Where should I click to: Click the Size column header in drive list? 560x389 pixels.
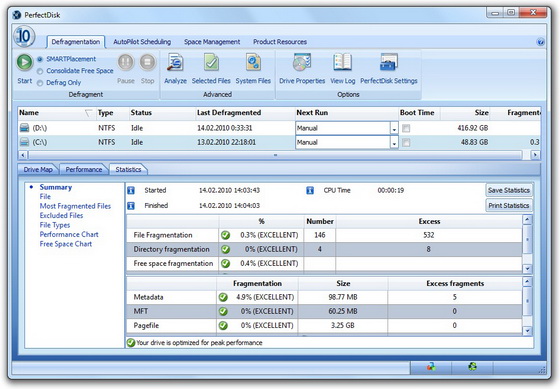click(x=465, y=113)
